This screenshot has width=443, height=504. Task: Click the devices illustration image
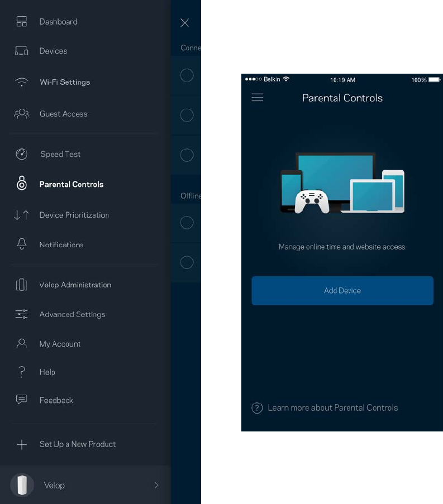(342, 183)
